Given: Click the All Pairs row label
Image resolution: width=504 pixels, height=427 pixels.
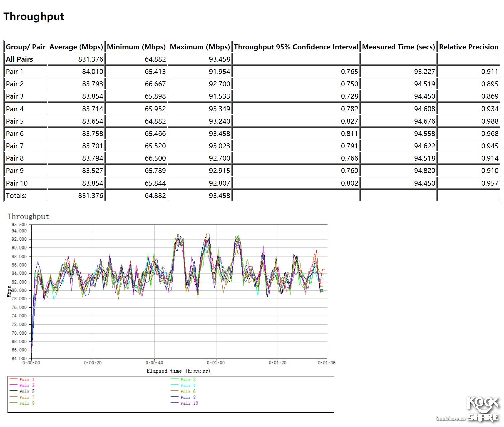Looking at the screenshot, I should pyautogui.click(x=20, y=59).
